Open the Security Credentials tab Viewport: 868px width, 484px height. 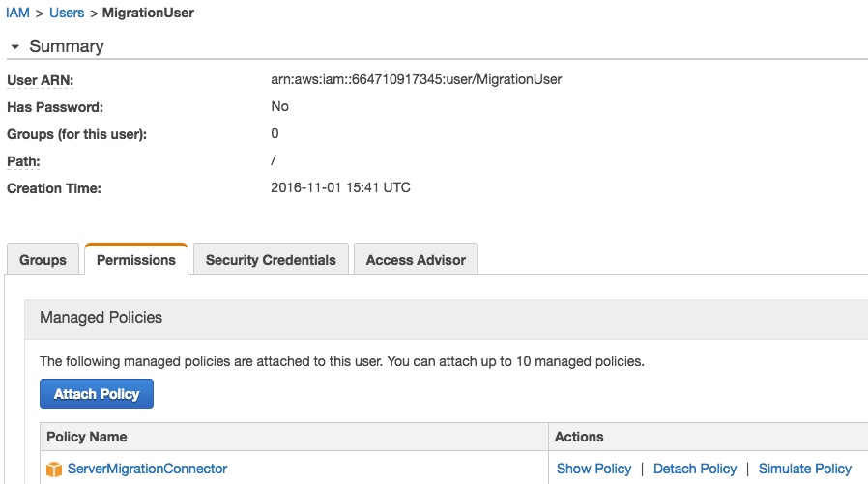(271, 260)
